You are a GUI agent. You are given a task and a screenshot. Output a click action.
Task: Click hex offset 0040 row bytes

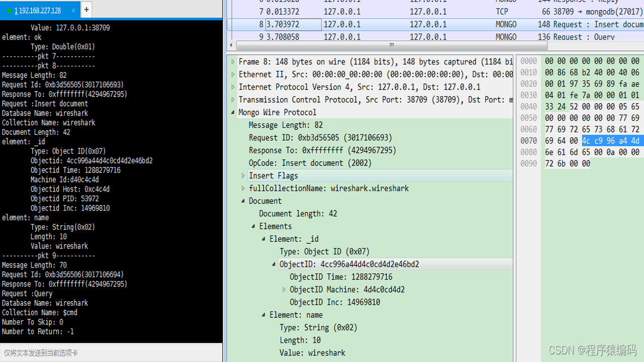tap(592, 107)
